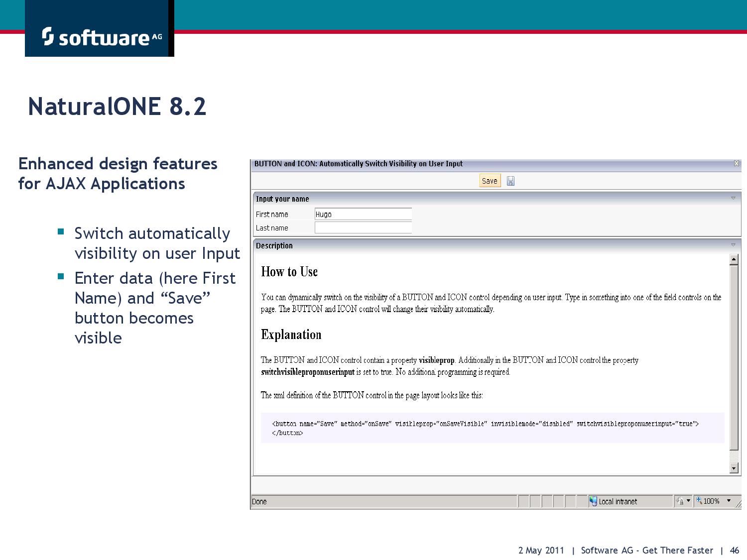
Task: Click the "Explanation" heading
Action: 291,335
